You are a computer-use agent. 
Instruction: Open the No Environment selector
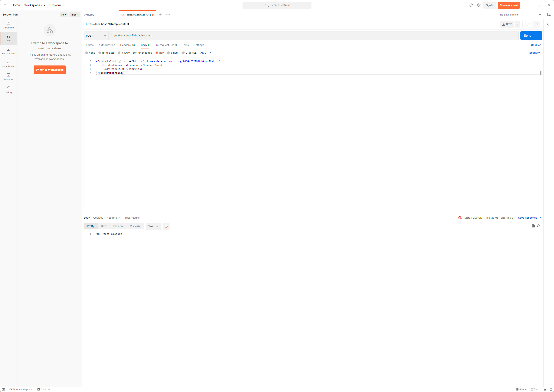pos(520,15)
